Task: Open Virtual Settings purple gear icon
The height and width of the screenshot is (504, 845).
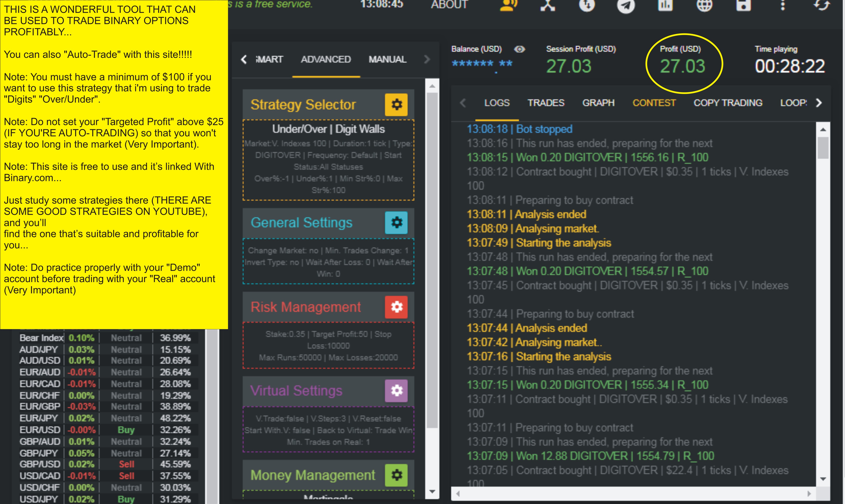Action: click(x=396, y=391)
